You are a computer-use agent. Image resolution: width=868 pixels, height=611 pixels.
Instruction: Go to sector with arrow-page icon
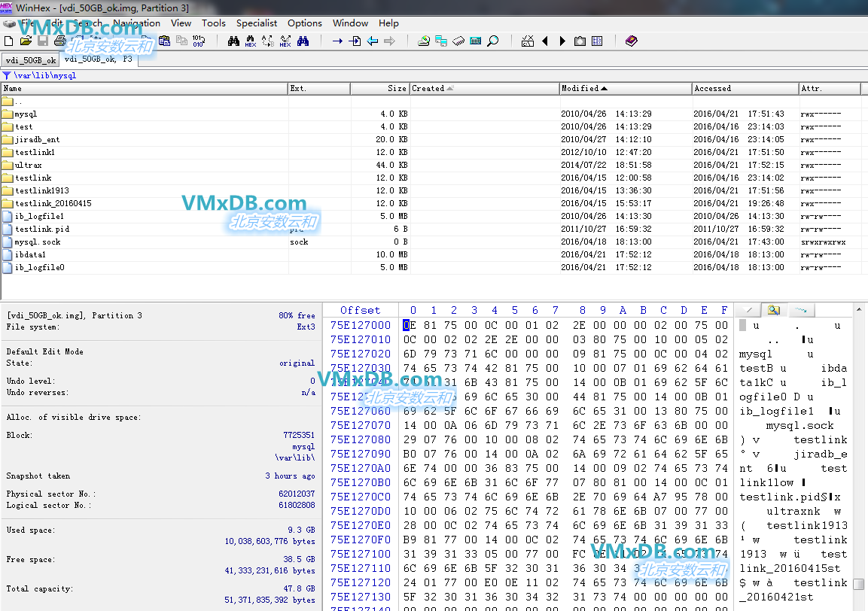click(355, 41)
